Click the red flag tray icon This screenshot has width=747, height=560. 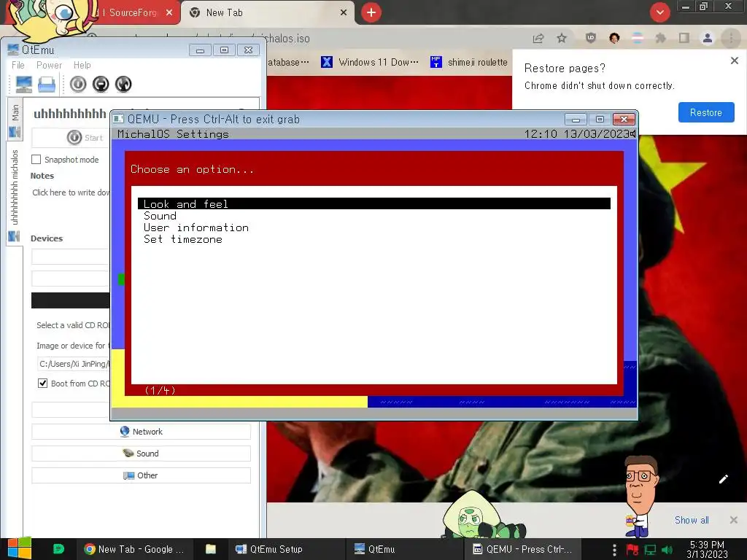coord(632,550)
